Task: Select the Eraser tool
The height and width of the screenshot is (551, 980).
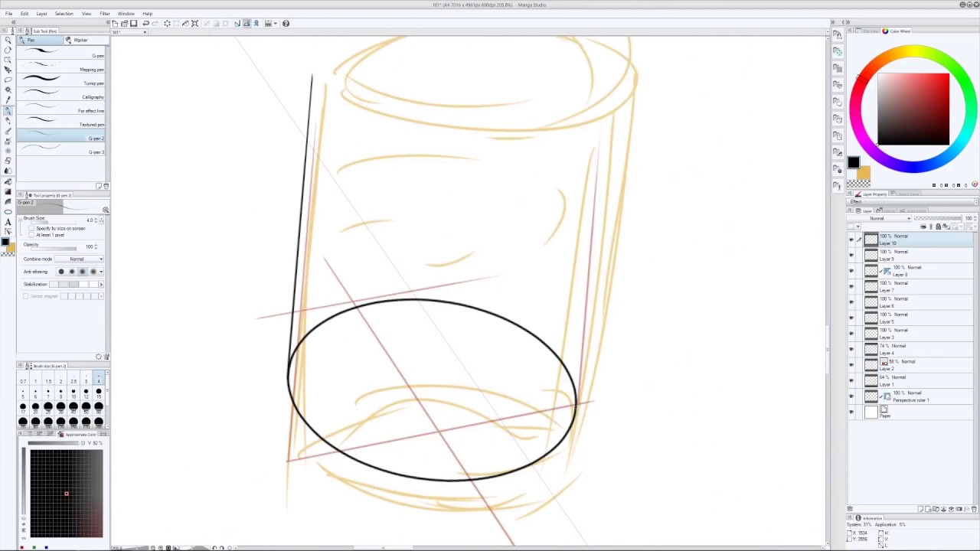Action: pos(8,161)
